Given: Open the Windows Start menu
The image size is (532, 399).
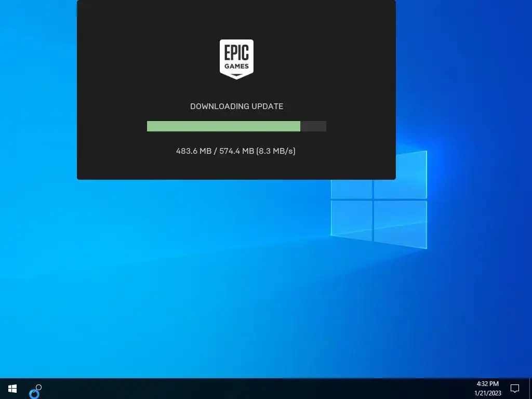Looking at the screenshot, I should pyautogui.click(x=12, y=389).
